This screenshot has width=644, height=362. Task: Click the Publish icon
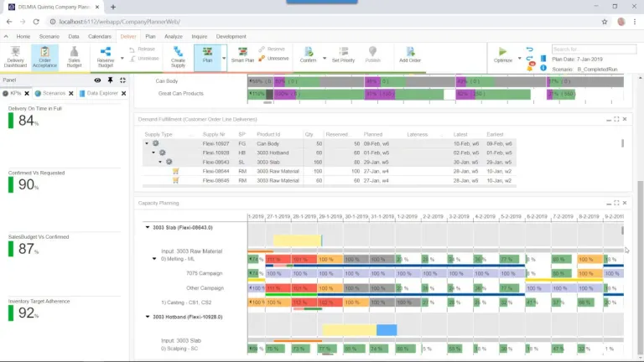click(372, 51)
